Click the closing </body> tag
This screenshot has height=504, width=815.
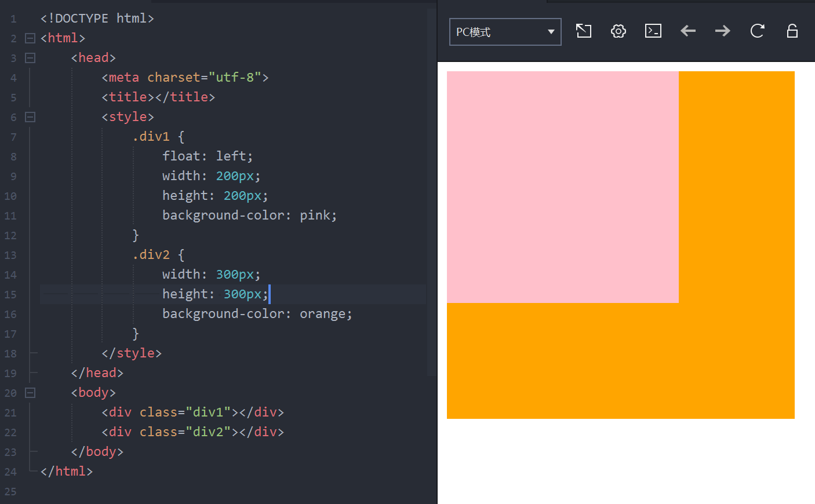pos(97,452)
